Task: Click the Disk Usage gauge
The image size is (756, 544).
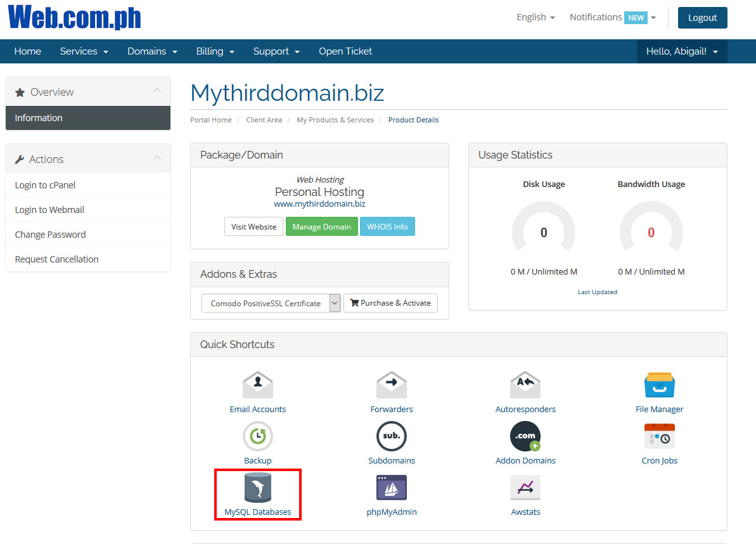Action: [x=544, y=228]
